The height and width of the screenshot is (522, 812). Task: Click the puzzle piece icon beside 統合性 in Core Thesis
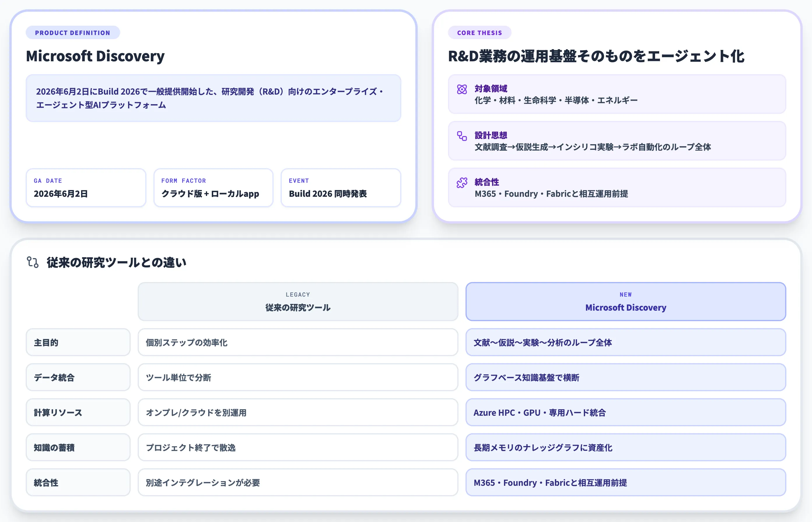click(x=462, y=183)
